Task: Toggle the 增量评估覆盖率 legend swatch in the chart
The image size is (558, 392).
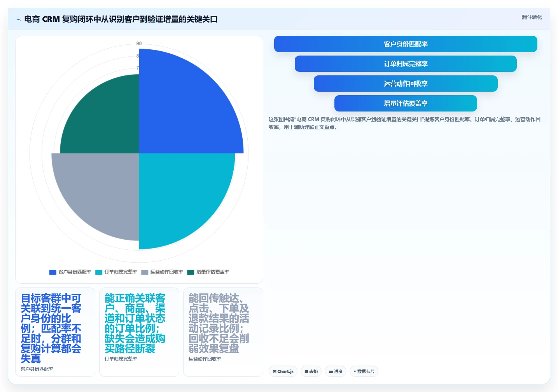Action: coord(191,272)
